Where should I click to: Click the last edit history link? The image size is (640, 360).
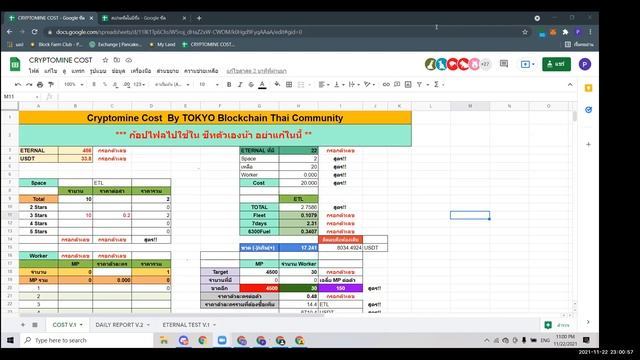click(256, 71)
